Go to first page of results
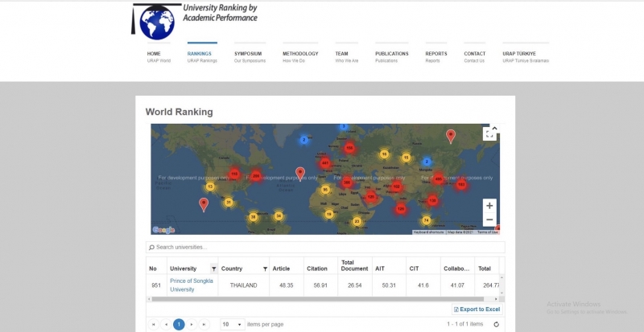Viewport: 644px width, 332px height. coord(153,324)
